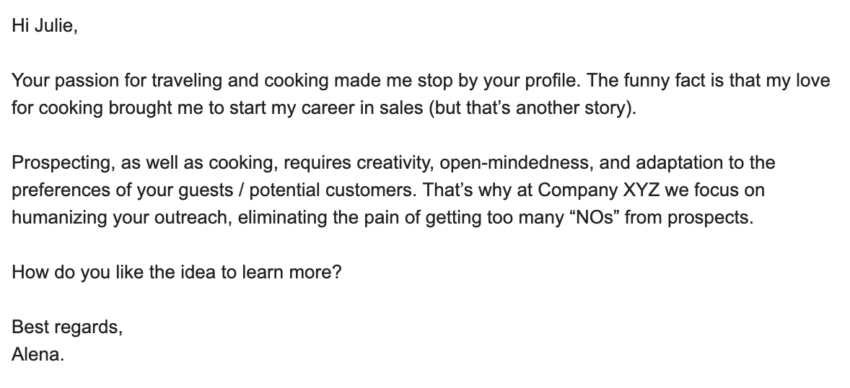Click the signature name "Alena."
This screenshot has width=850, height=388.
tap(38, 354)
